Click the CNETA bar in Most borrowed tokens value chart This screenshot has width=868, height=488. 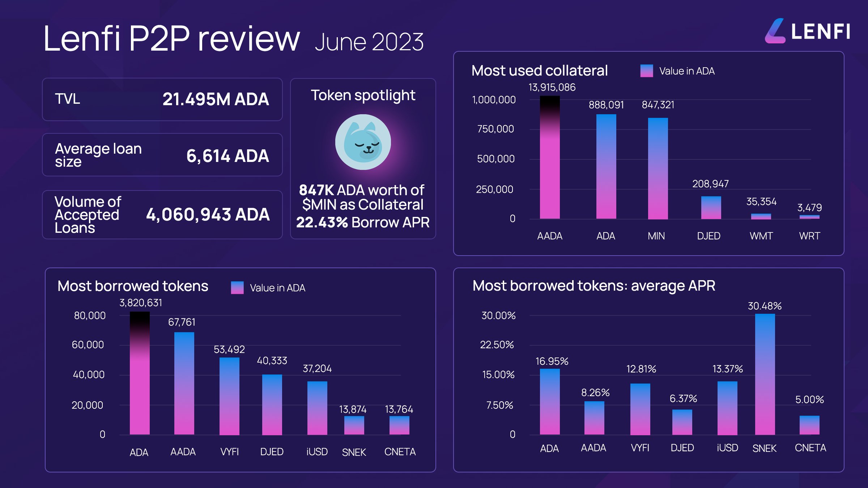pos(399,425)
